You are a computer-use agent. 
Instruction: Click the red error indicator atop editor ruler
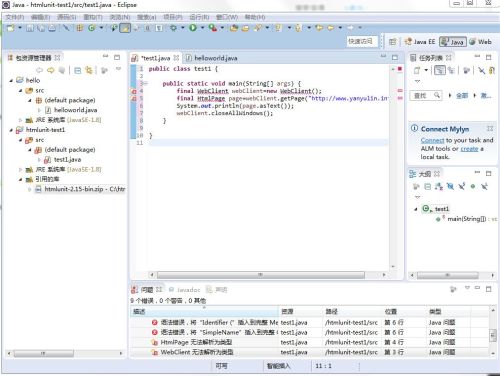click(x=400, y=69)
